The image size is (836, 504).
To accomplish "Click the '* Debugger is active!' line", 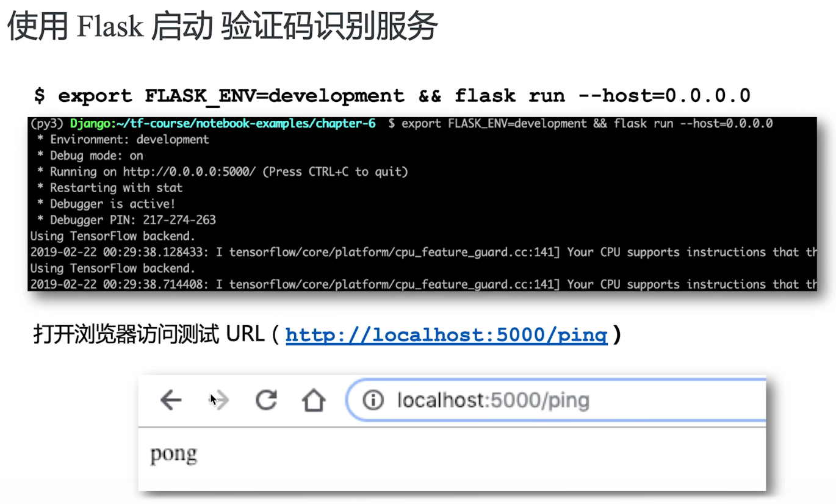I will [106, 204].
